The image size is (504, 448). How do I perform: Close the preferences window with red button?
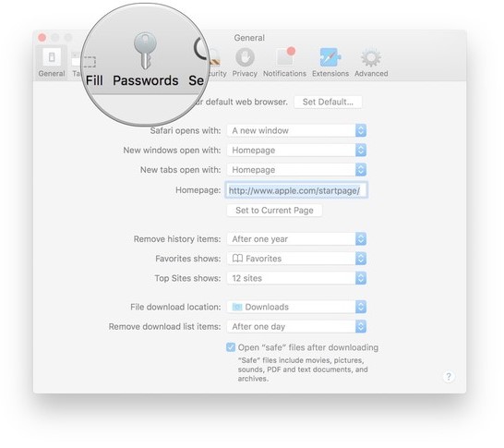pyautogui.click(x=42, y=38)
